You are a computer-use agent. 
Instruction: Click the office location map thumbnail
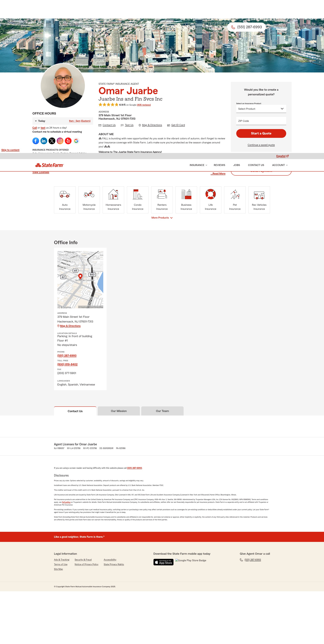[80, 280]
